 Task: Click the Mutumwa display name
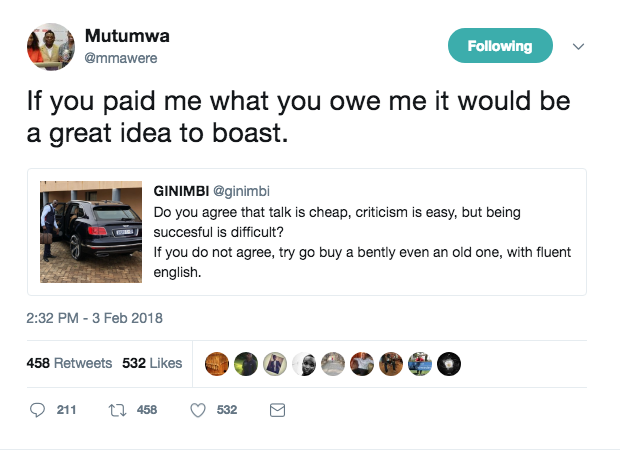pyautogui.click(x=127, y=36)
